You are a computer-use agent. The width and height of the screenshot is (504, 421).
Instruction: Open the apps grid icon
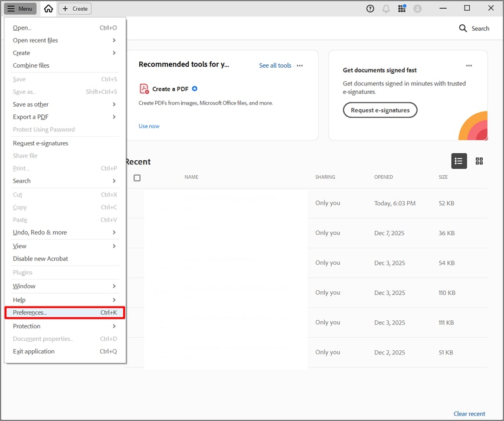402,9
